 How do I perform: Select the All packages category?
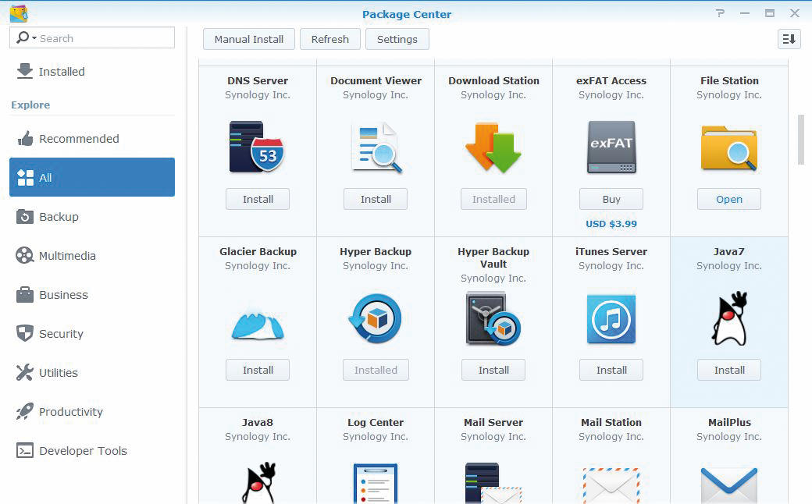coord(92,177)
